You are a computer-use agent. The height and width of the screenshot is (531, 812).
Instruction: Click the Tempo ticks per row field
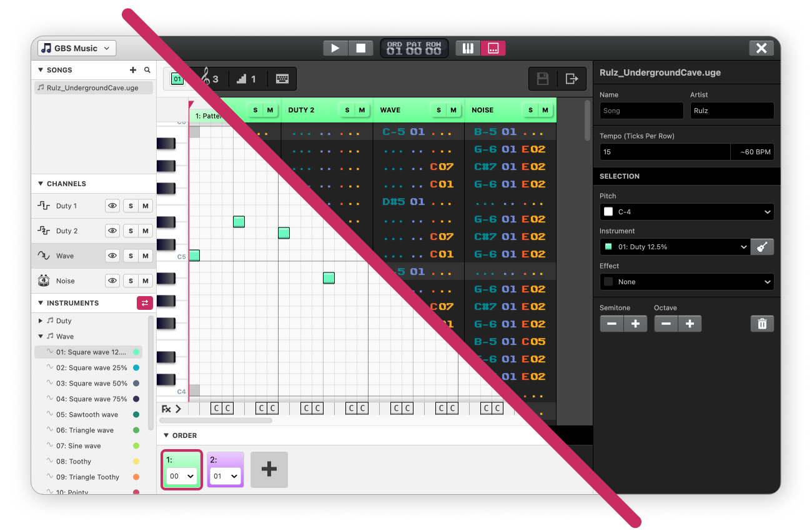(665, 152)
